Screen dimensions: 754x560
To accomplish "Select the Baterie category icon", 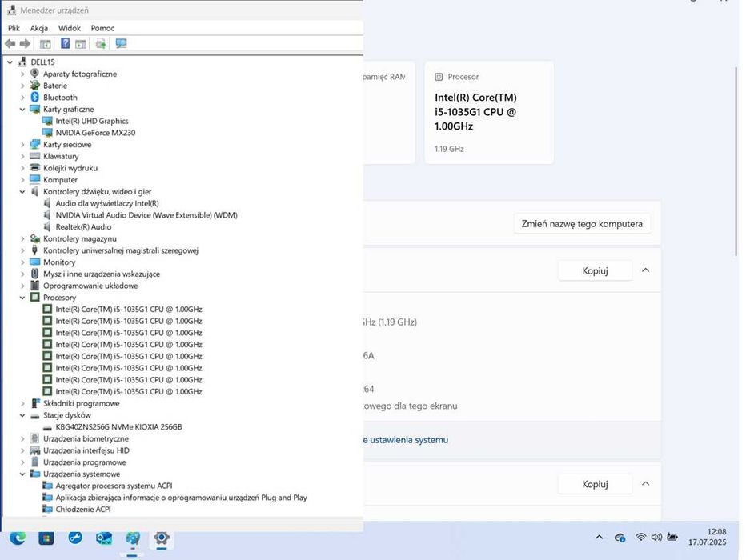I will [x=34, y=86].
